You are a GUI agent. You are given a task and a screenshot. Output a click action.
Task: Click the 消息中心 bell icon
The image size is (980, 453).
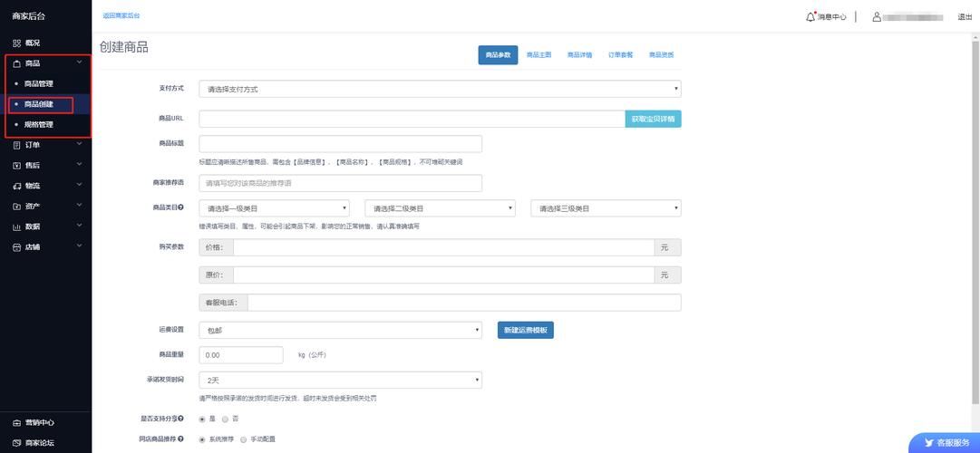[x=810, y=16]
